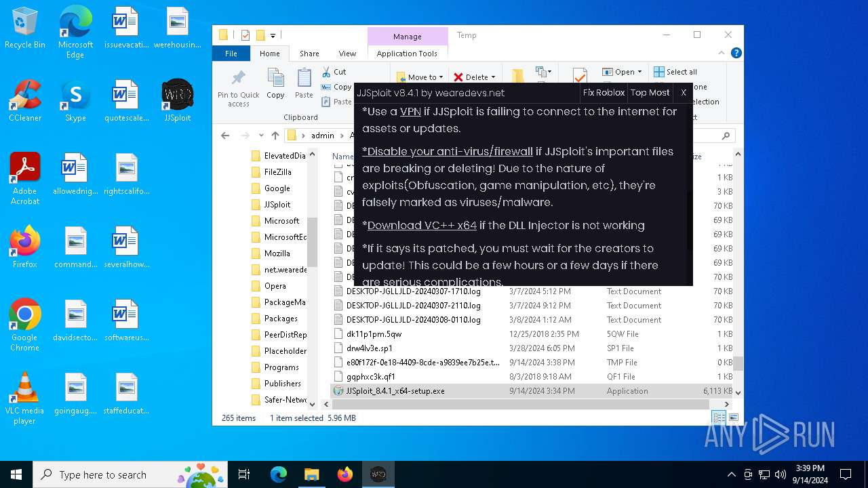Select file drw4lv3e.sp1

coord(532,348)
